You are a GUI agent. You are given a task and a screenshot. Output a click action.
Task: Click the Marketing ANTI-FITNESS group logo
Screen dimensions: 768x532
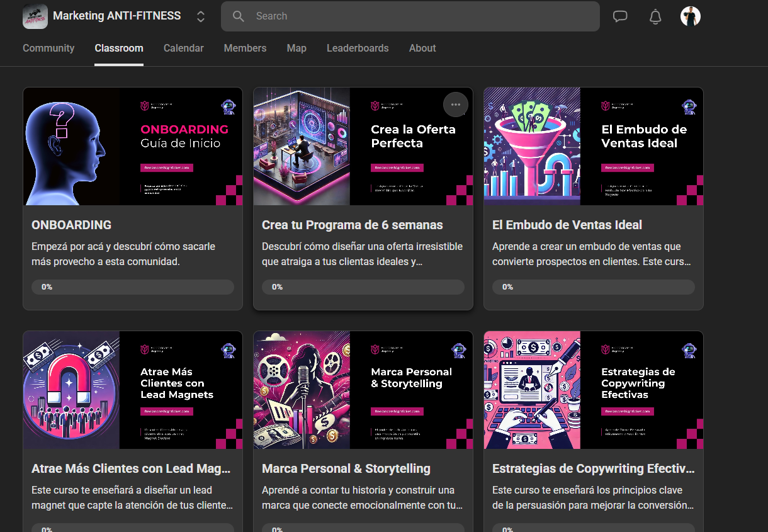pos(35,16)
